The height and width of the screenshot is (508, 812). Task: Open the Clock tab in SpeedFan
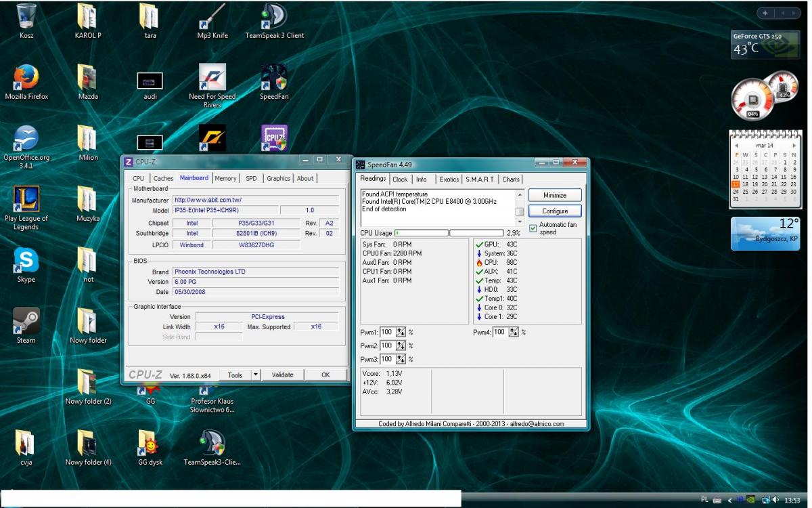point(400,179)
